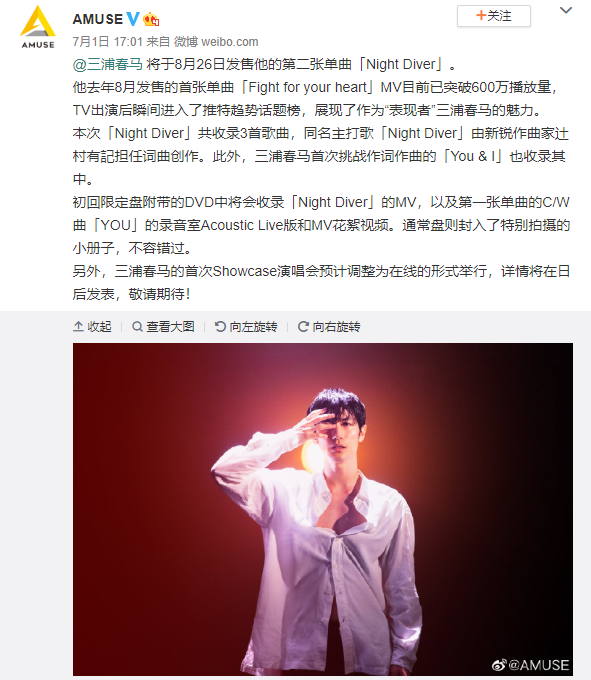591x680 pixels.
Task: Follow AMUSE with the +关注 button
Action: tap(493, 16)
